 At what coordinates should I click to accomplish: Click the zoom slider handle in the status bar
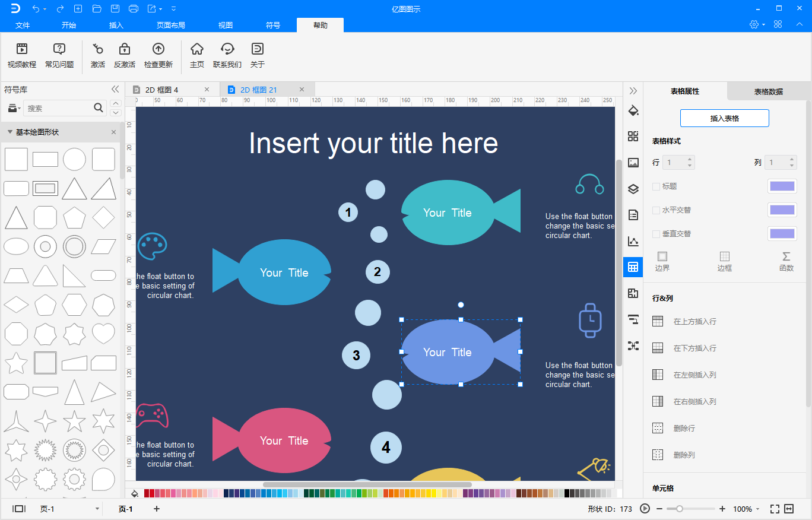click(680, 509)
